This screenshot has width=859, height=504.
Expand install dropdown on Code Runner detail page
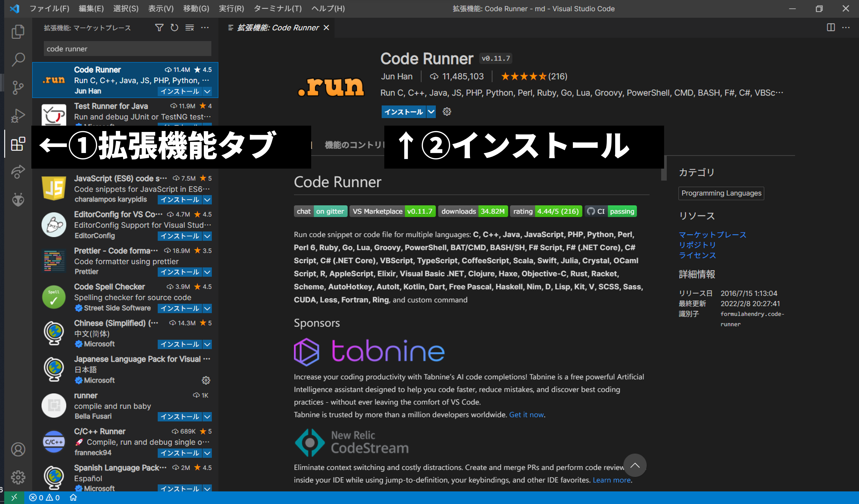[431, 112]
